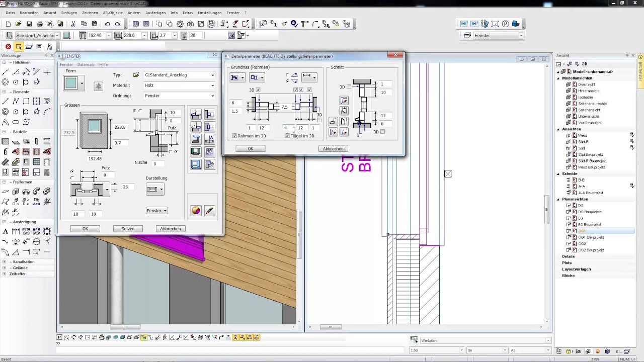This screenshot has height=362, width=644.
Task: Open the Bearbeiten menu
Action: point(29,13)
